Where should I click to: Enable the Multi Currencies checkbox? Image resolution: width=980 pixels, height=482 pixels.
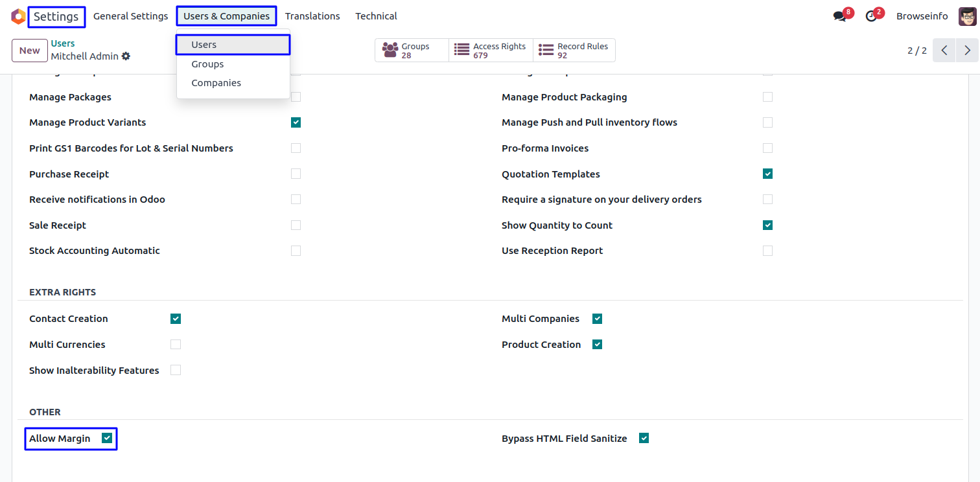click(176, 345)
